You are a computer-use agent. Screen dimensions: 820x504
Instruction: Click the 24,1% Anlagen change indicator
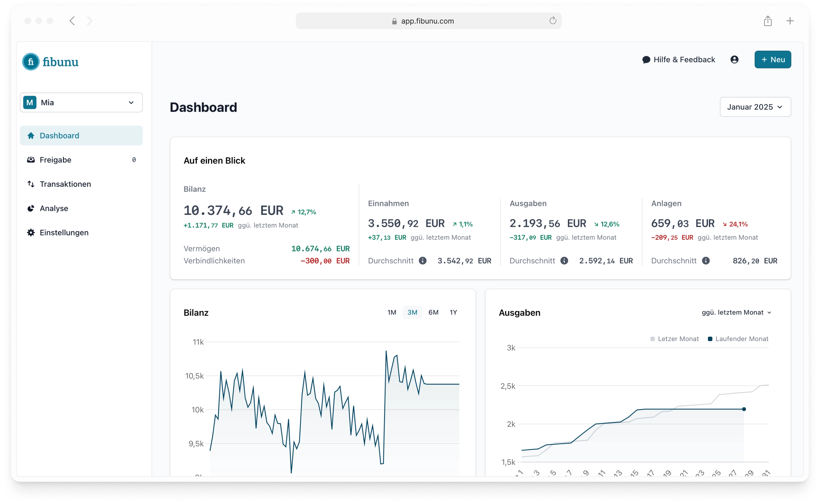point(735,224)
